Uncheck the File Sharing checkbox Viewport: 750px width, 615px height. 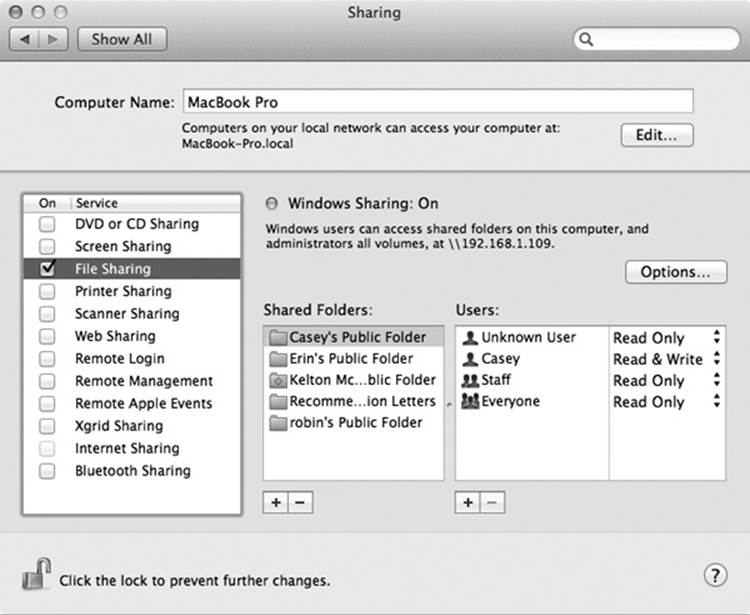pyautogui.click(x=47, y=269)
